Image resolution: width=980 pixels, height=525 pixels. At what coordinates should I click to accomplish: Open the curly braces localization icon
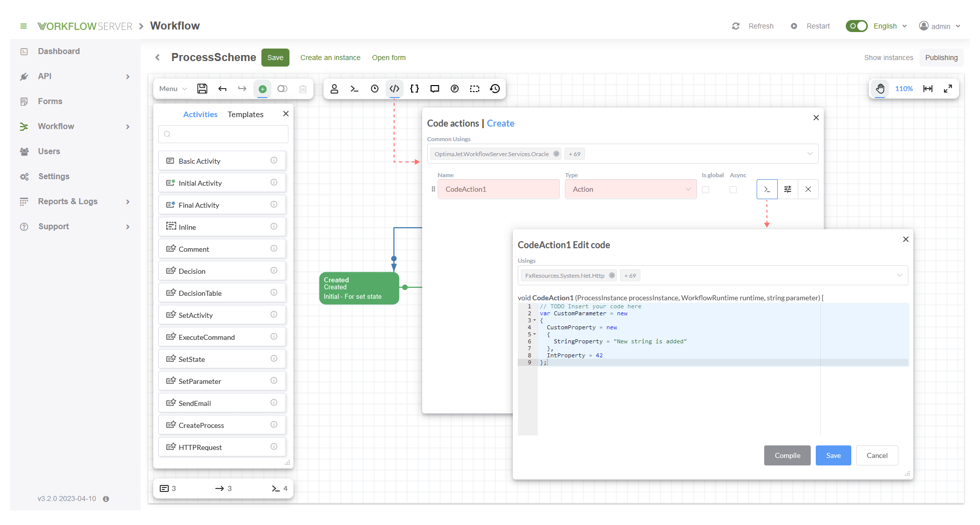(x=415, y=89)
